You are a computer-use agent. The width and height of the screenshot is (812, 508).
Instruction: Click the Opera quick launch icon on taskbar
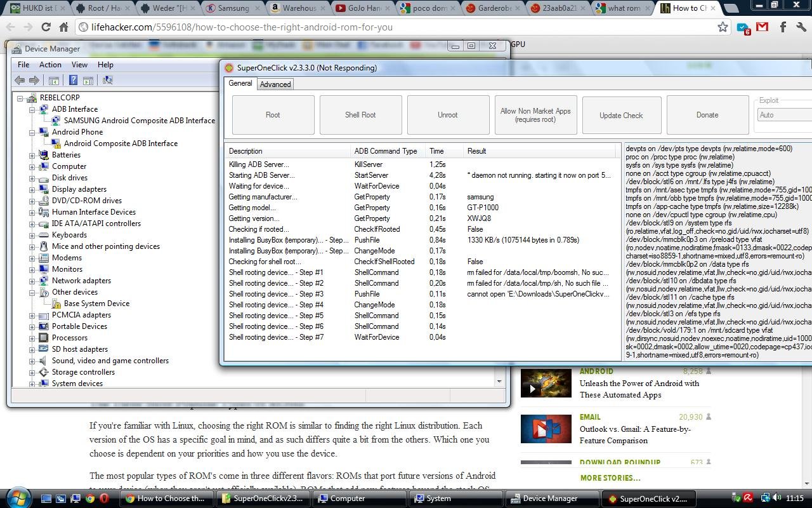pyautogui.click(x=104, y=498)
